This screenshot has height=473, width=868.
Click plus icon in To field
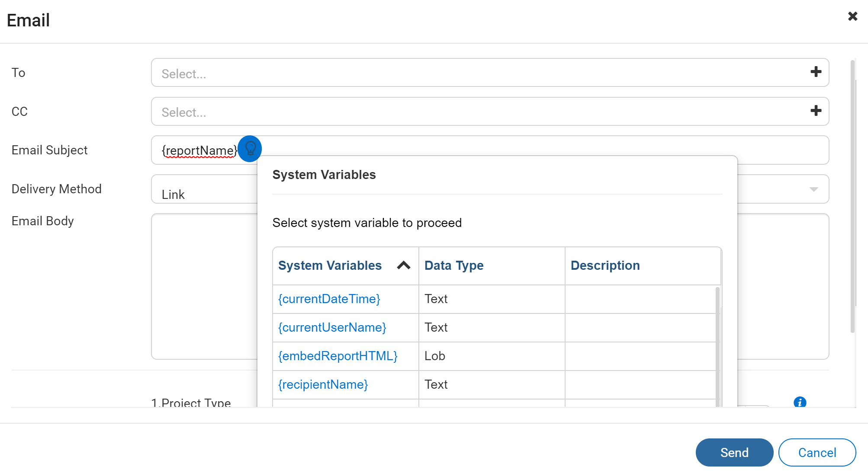[x=816, y=72]
